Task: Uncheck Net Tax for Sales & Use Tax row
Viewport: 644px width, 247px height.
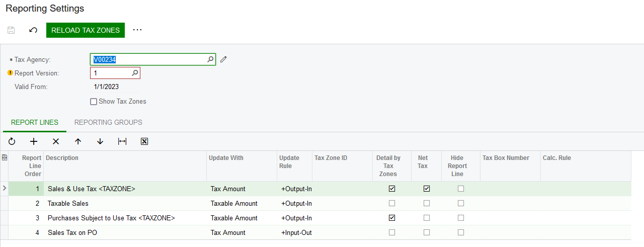Action: pyautogui.click(x=427, y=189)
